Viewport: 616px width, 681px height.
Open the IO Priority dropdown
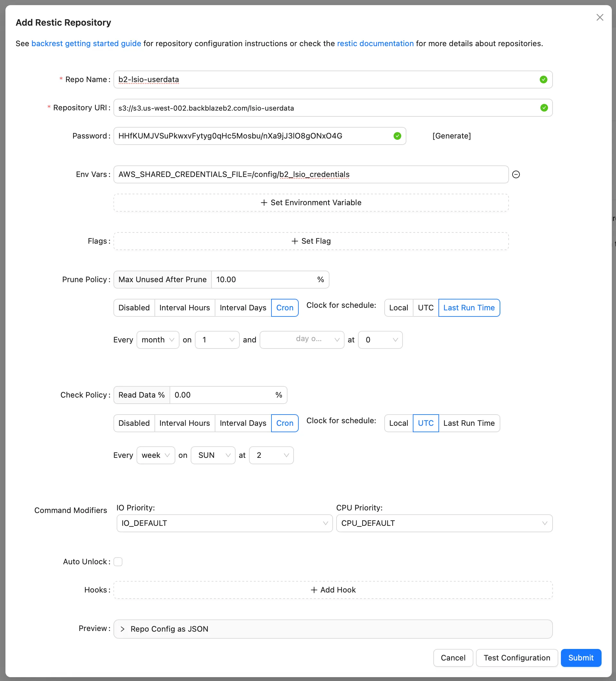pos(225,523)
